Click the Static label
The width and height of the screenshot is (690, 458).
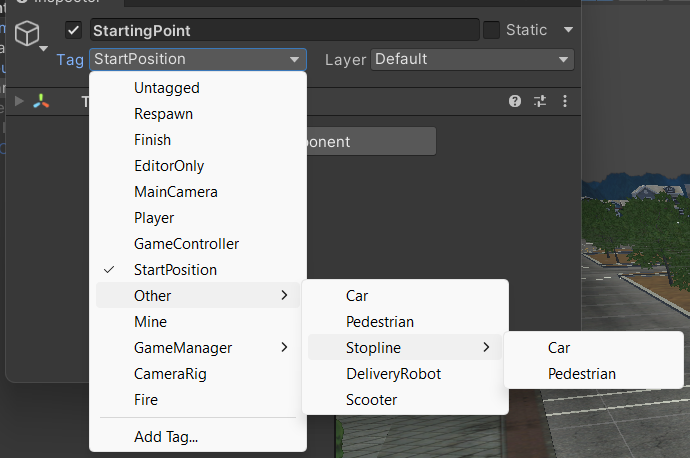click(526, 30)
